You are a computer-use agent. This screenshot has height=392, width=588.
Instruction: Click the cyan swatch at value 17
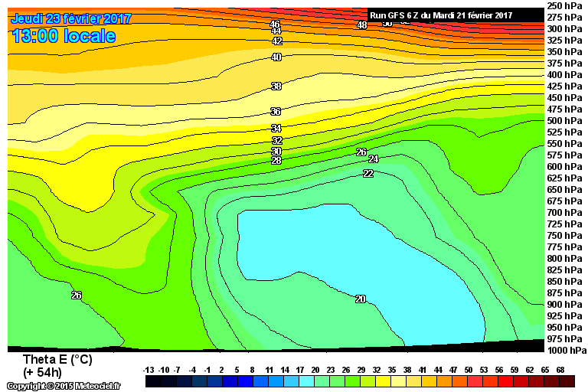coord(307,381)
